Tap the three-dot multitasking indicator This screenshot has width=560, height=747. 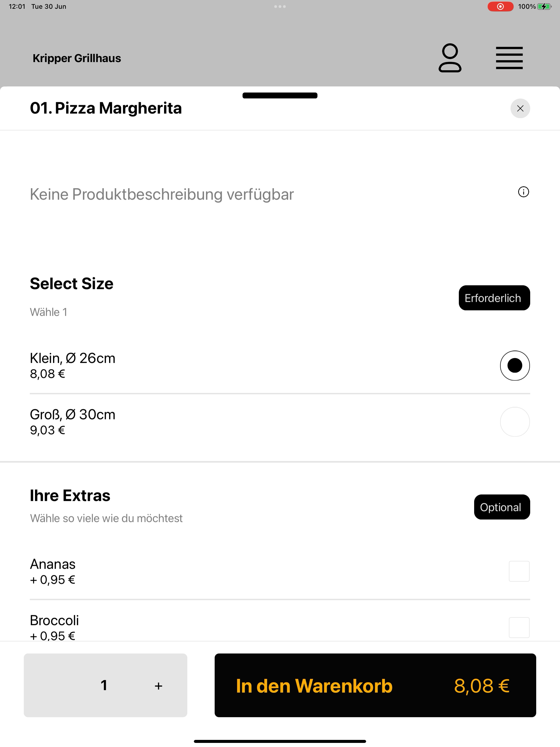280,6
